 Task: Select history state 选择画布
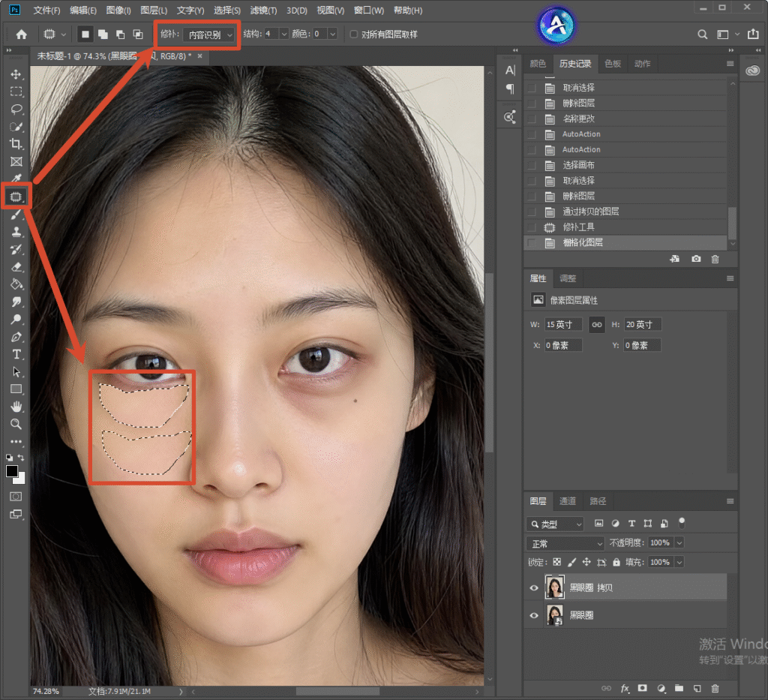(x=625, y=165)
